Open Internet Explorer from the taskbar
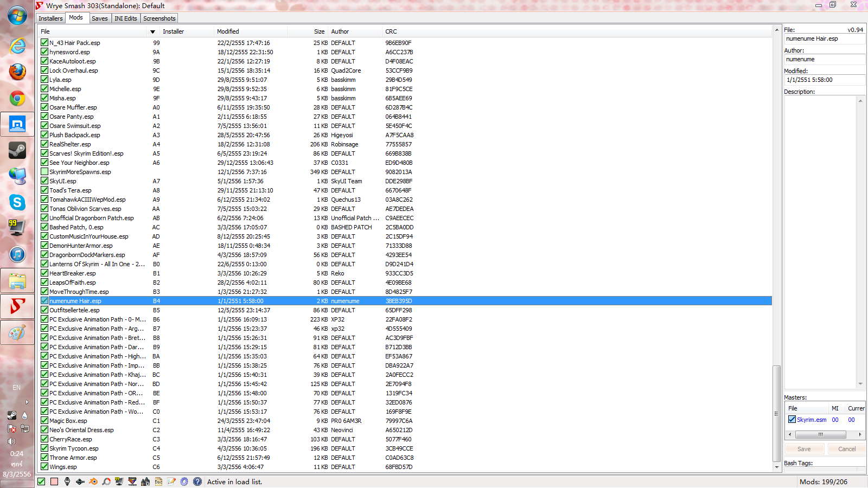The width and height of the screenshot is (868, 488). [17, 46]
